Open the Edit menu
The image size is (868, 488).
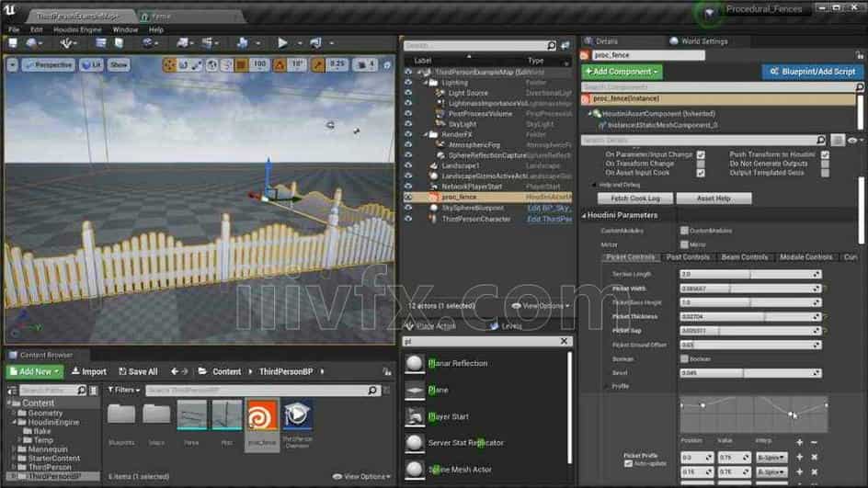pyautogui.click(x=37, y=29)
